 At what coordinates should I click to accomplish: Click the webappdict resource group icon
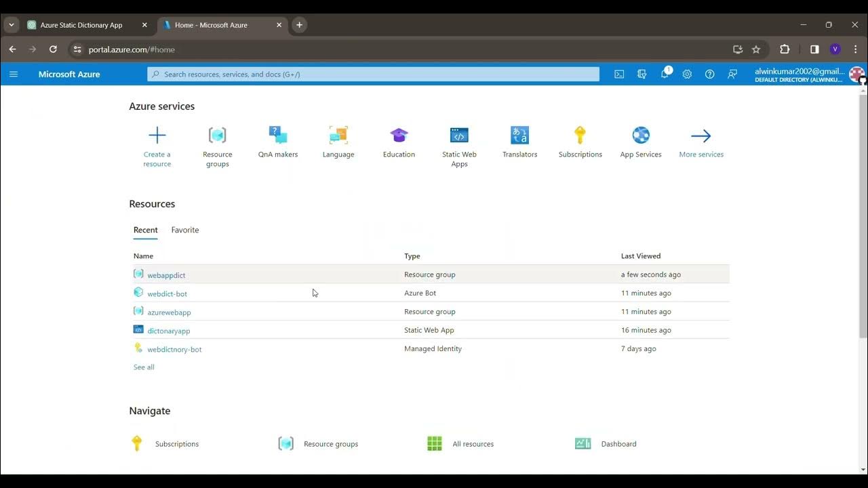138,274
